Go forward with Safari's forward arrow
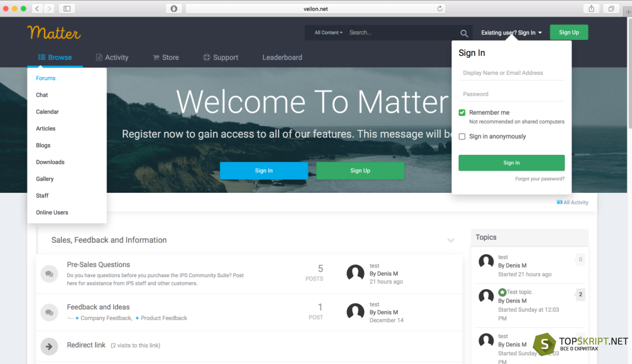The height and width of the screenshot is (364, 632). 49,9
